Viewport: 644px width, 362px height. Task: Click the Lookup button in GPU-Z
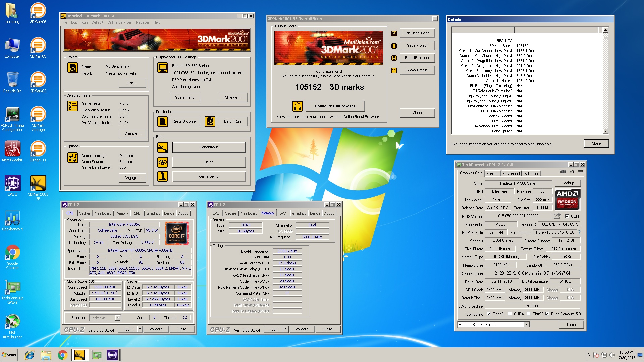[x=568, y=183]
